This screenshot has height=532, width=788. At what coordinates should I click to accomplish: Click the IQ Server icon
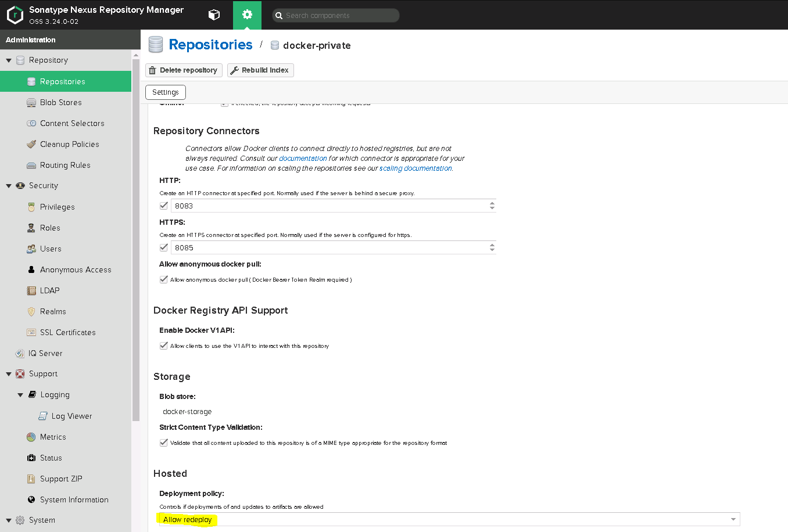[x=20, y=353]
